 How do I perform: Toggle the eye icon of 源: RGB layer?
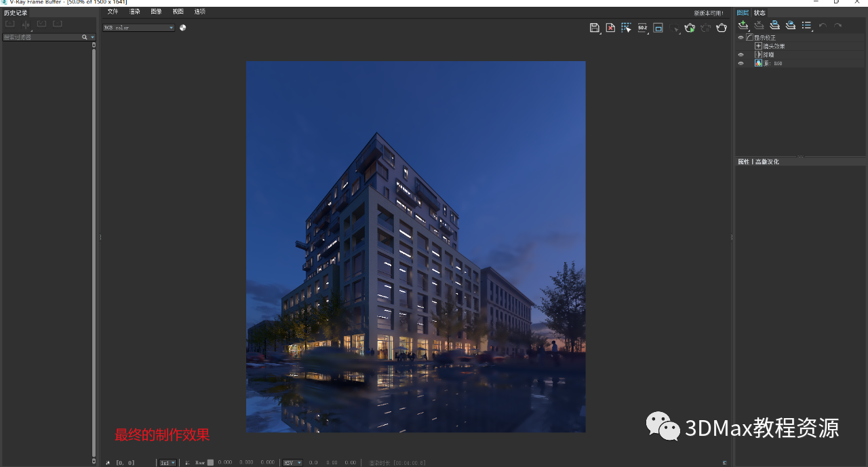741,63
